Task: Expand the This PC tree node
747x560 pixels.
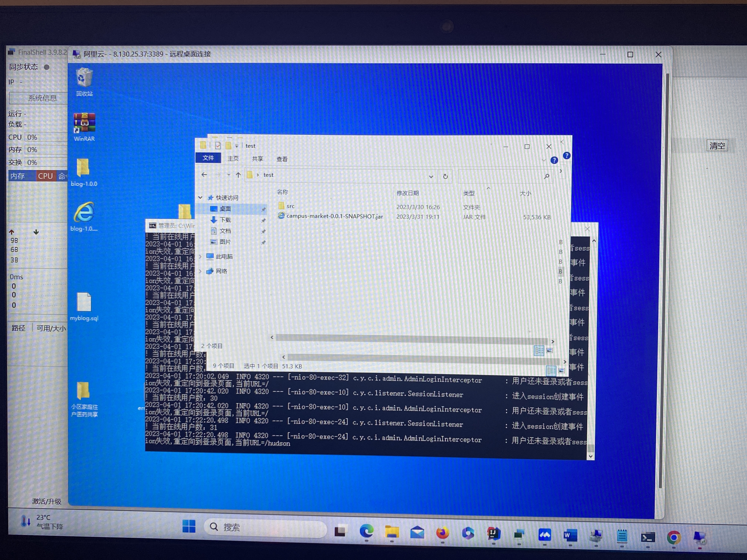Action: [x=200, y=256]
